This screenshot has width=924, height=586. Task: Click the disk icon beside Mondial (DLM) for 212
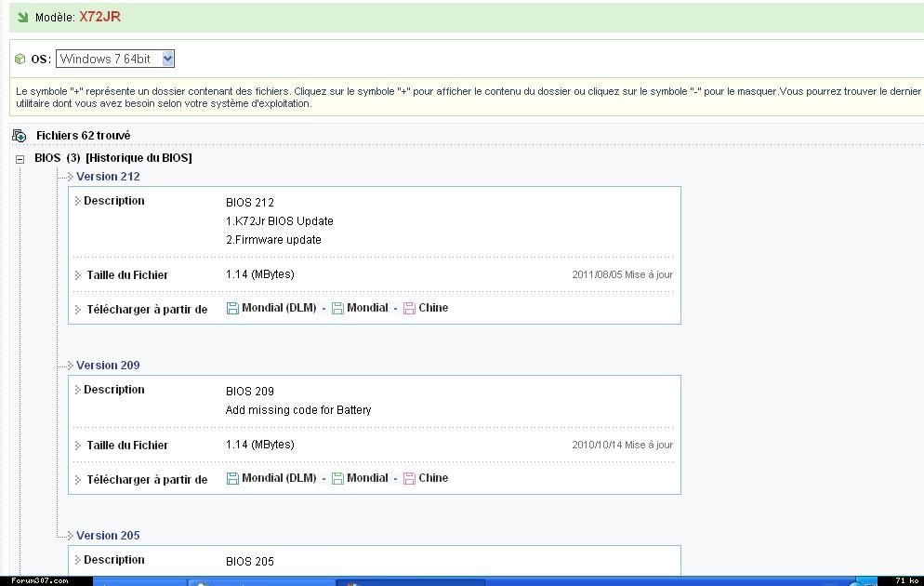(232, 308)
